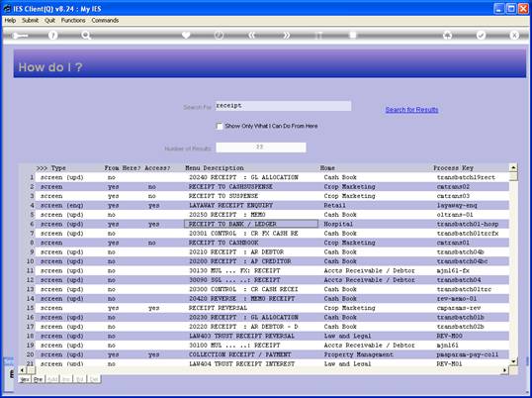Click the checkmark submit toolbar icon

(x=481, y=36)
